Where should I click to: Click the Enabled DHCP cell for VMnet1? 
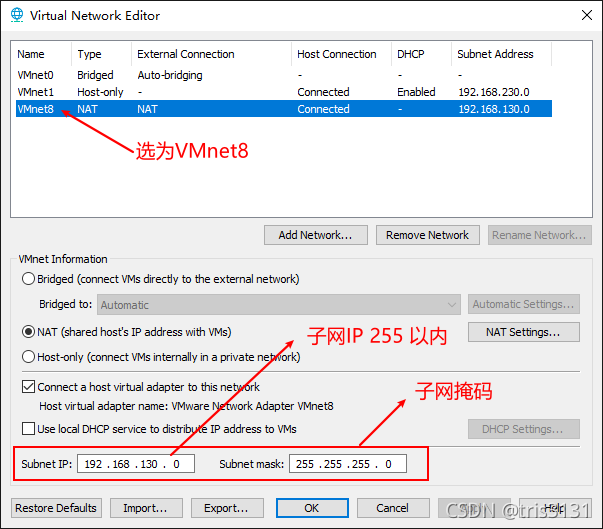[416, 92]
